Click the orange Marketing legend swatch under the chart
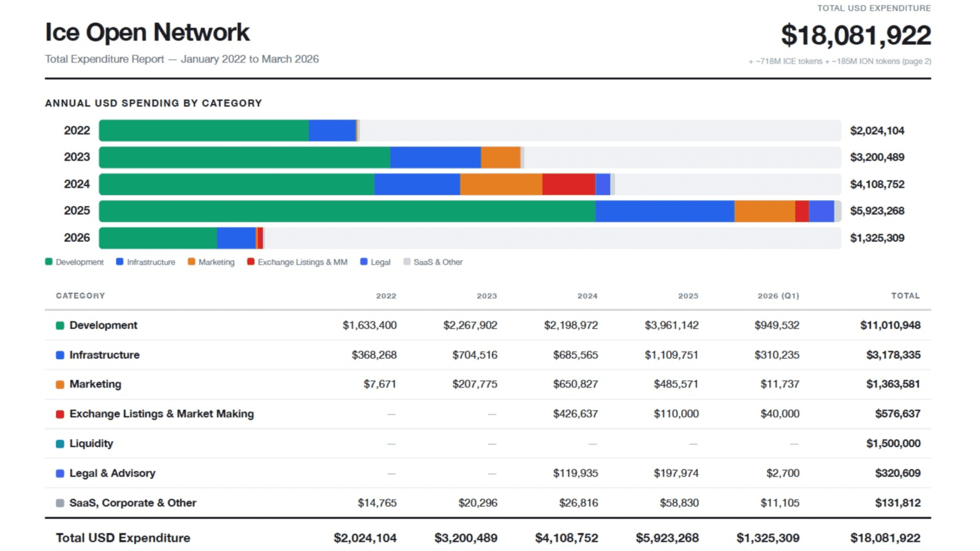The image size is (980, 551). click(x=191, y=261)
